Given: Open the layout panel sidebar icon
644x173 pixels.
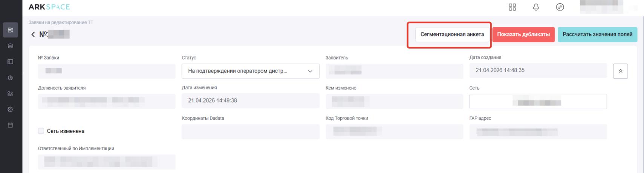Looking at the screenshot, I should 10,62.
